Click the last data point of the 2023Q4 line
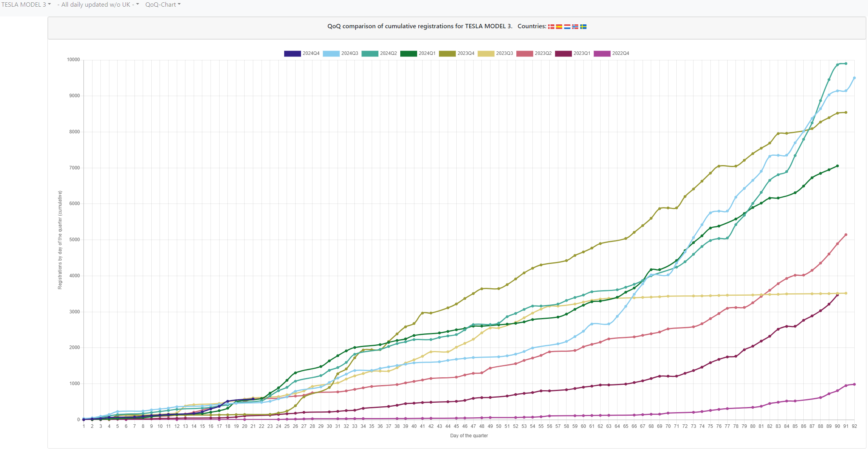 [x=846, y=113]
